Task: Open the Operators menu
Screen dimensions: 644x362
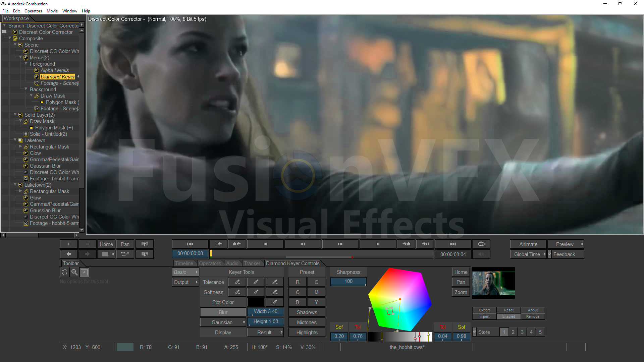Action: pyautogui.click(x=33, y=11)
